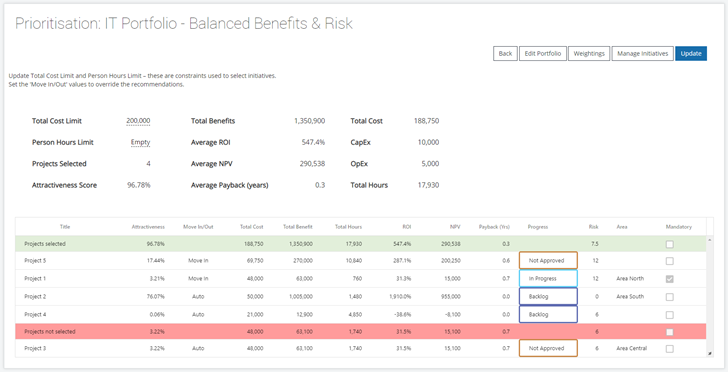
Task: Click the Mandatory column header
Action: (679, 227)
